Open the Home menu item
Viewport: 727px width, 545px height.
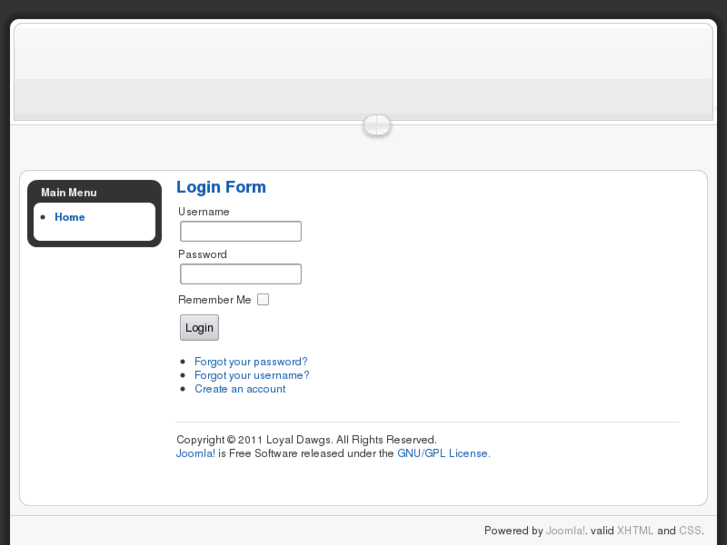point(70,217)
